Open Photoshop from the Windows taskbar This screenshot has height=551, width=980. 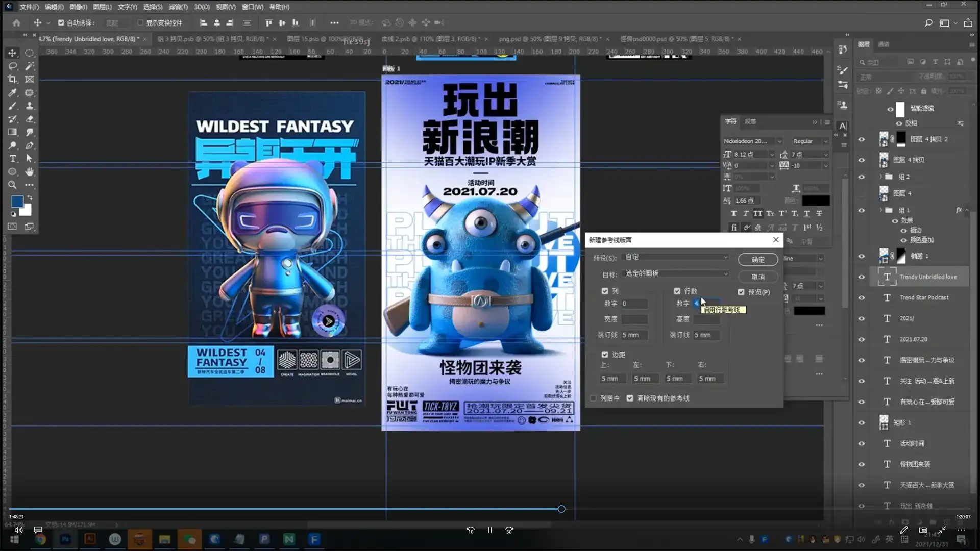point(64,539)
